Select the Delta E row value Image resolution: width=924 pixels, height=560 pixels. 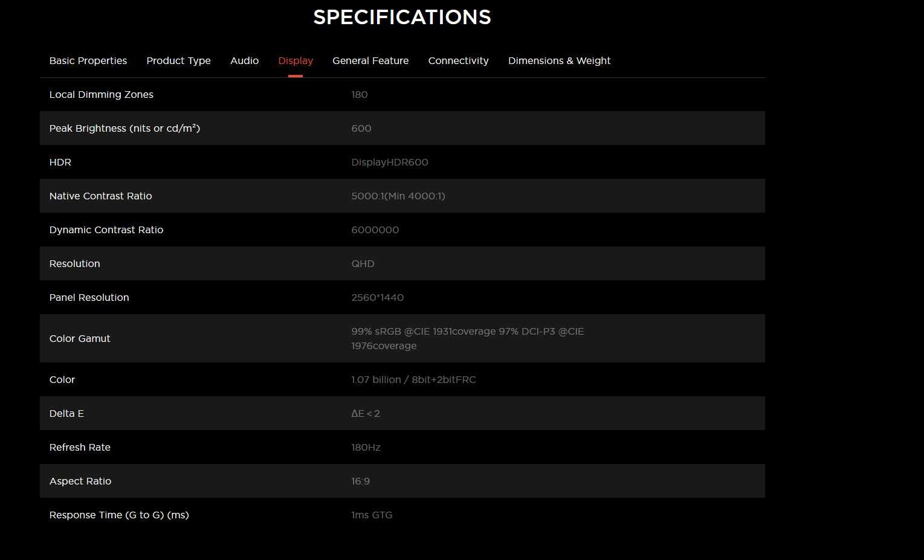pyautogui.click(x=365, y=413)
